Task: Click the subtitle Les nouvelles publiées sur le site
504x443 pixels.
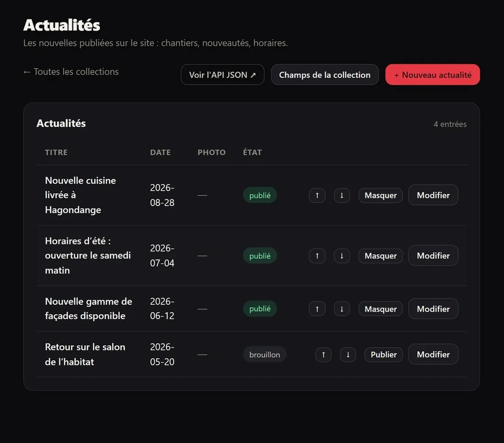Action: pyautogui.click(x=155, y=43)
